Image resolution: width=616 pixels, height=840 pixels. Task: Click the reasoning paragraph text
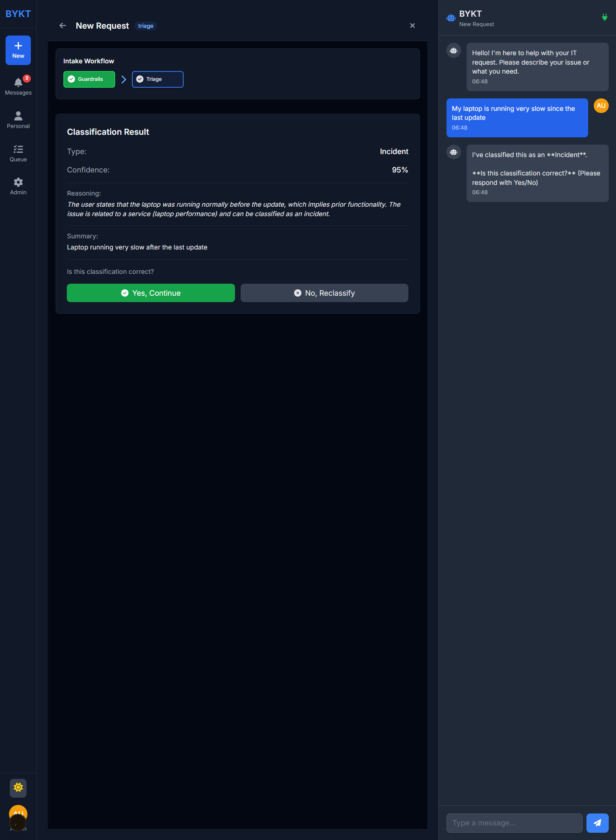click(234, 209)
